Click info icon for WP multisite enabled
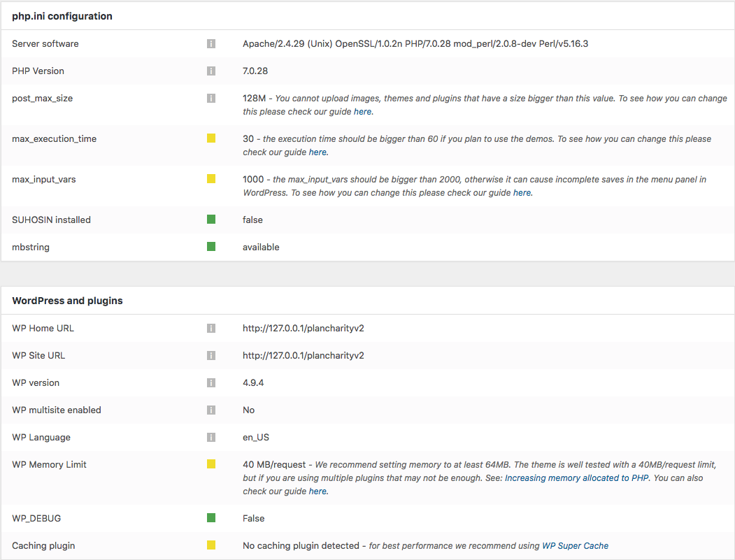735x560 pixels. point(211,410)
